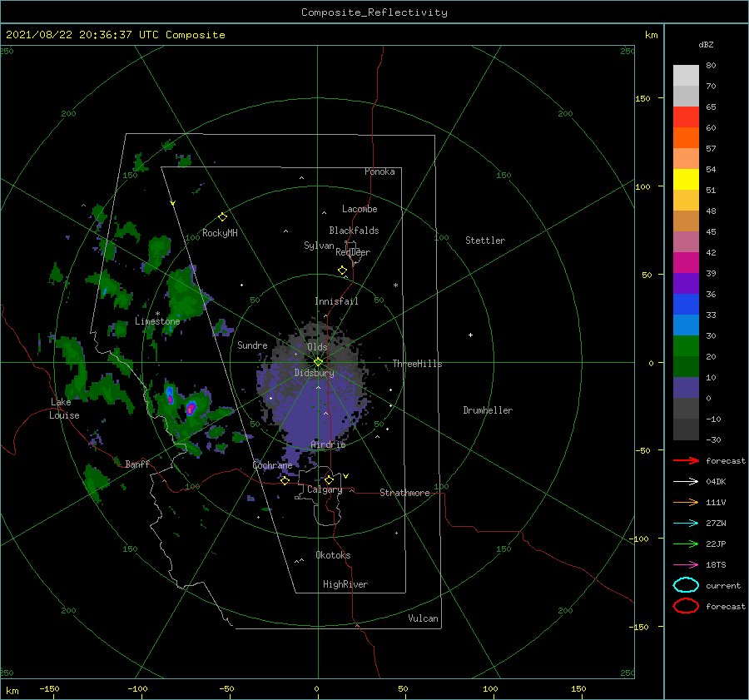Click the Drumheller city label
Screen dimensions: 749x700
click(488, 410)
